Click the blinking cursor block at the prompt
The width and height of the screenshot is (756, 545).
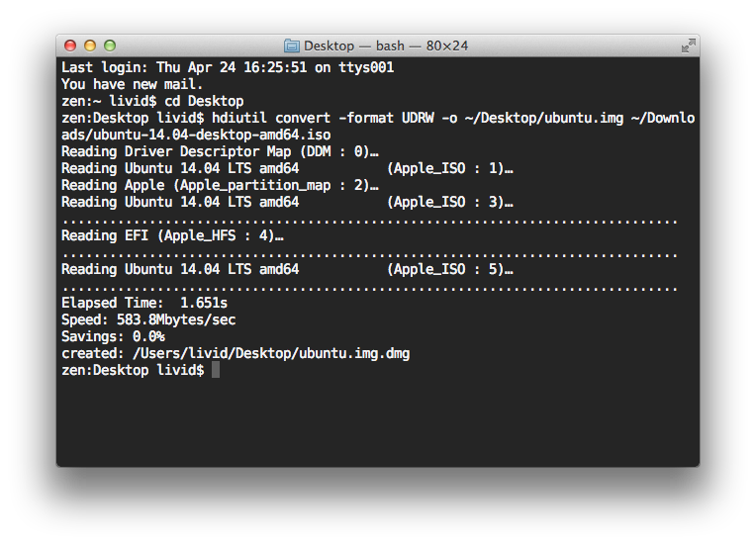coord(216,370)
